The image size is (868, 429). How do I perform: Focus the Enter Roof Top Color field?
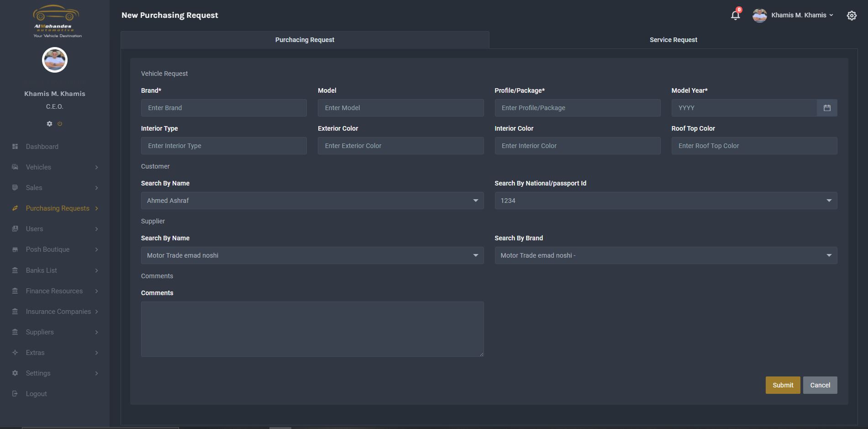coord(754,146)
